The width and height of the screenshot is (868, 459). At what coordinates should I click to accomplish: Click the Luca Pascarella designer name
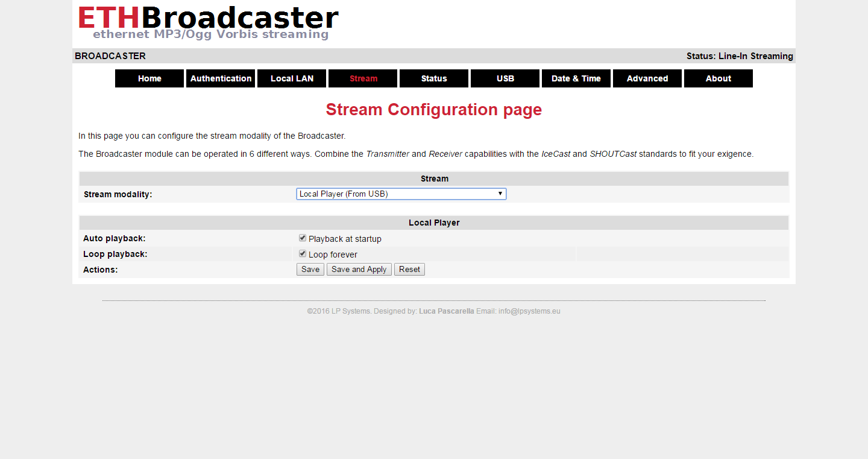click(x=447, y=311)
